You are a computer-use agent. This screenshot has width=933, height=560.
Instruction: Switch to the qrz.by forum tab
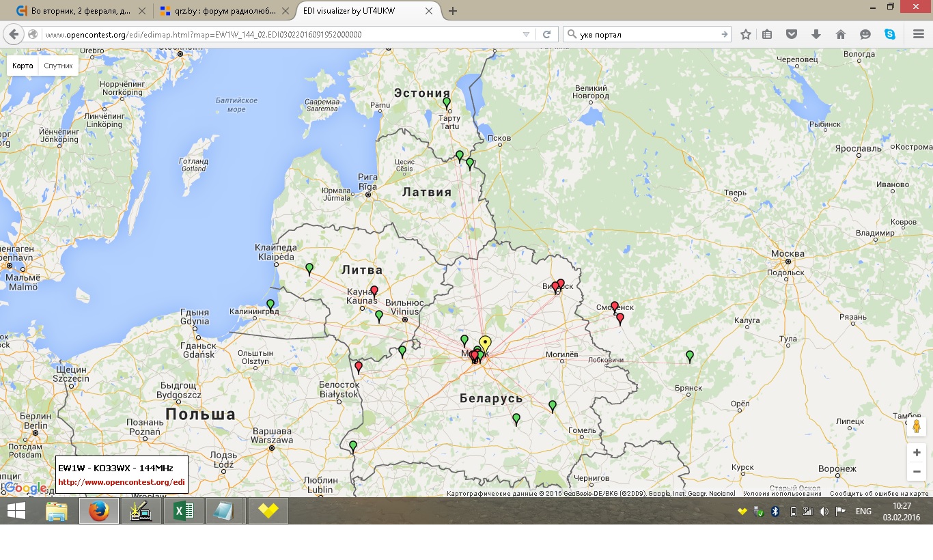219,11
